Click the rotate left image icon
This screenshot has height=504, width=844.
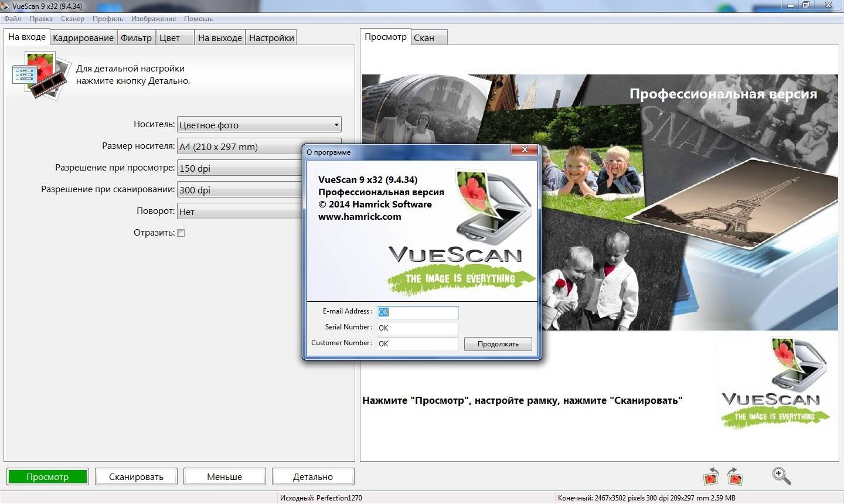coord(710,476)
